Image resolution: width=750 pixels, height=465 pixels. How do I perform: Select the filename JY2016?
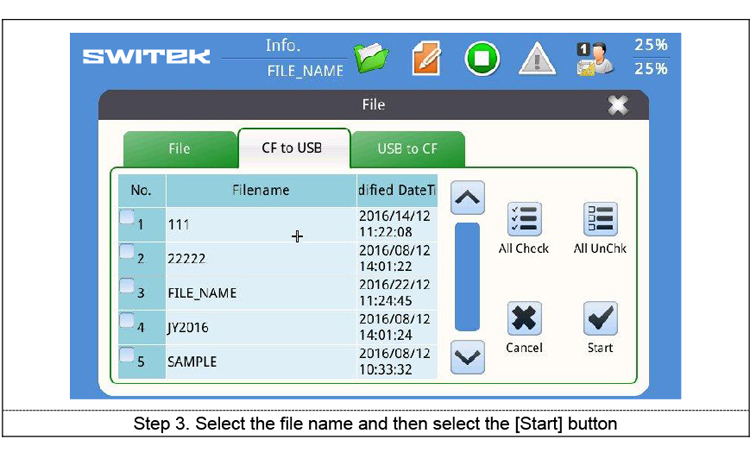click(x=188, y=328)
